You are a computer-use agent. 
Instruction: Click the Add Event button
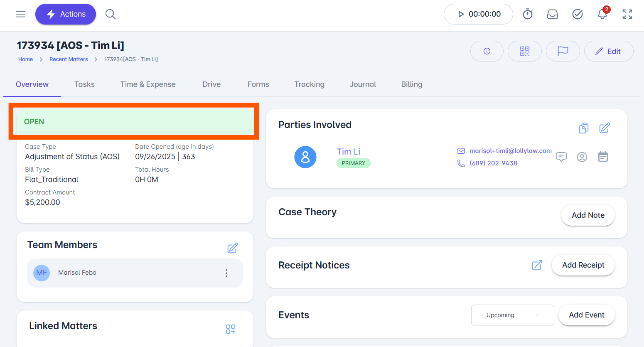(587, 315)
